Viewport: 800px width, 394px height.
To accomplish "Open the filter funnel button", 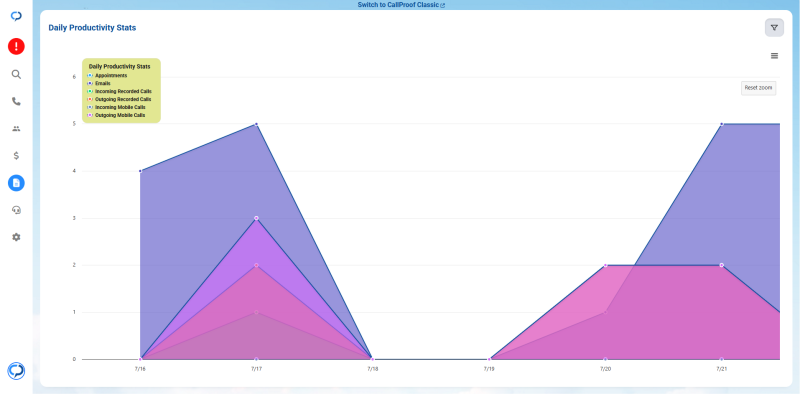I will [x=774, y=28].
